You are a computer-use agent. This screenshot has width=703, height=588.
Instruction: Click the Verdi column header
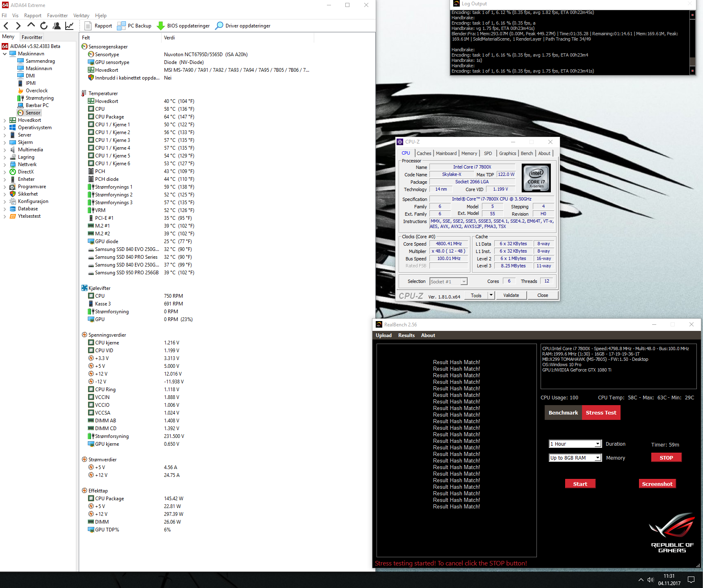[238, 38]
